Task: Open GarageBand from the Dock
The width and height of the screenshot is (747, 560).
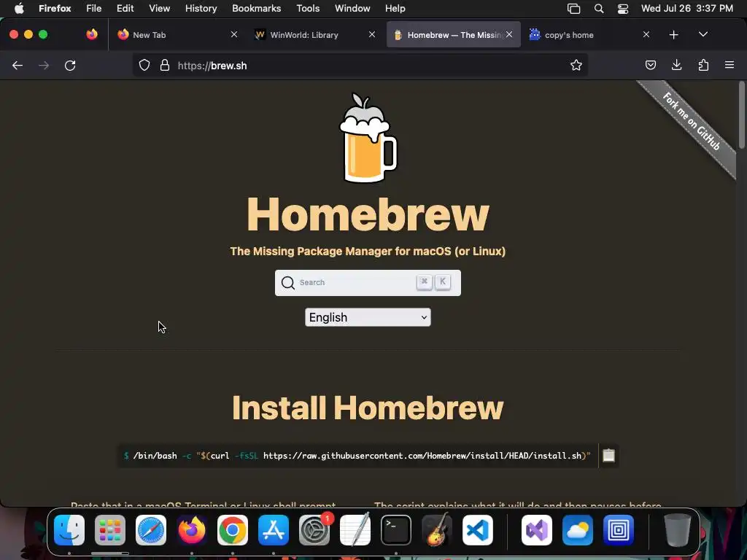Action: point(437,530)
